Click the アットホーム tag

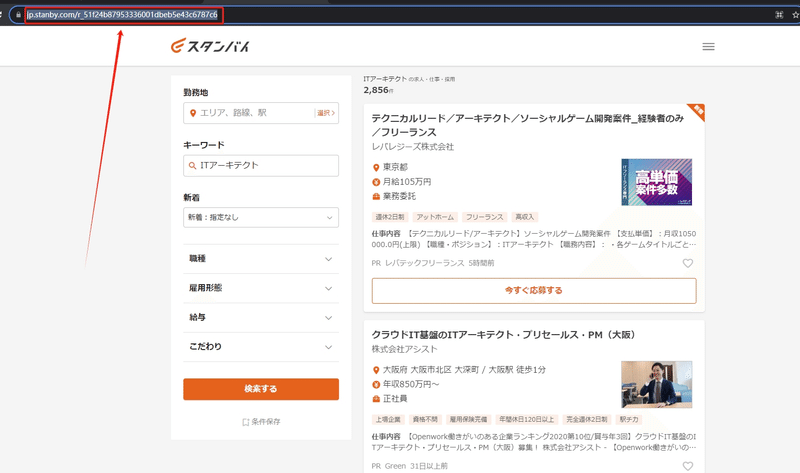point(435,217)
